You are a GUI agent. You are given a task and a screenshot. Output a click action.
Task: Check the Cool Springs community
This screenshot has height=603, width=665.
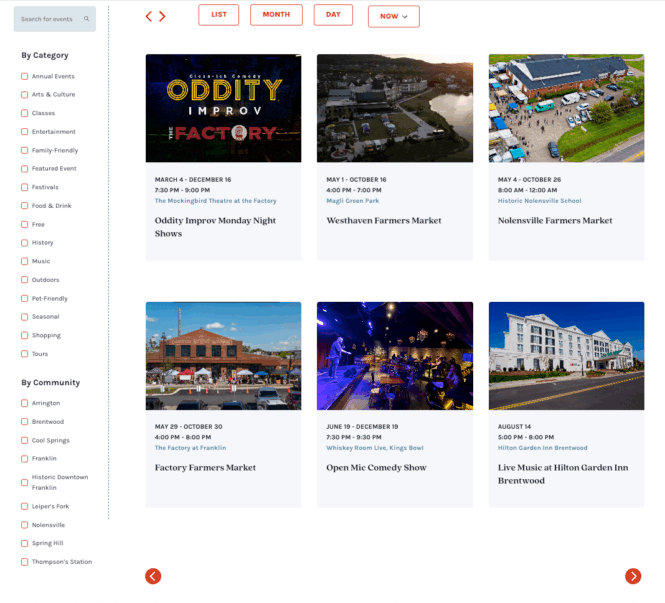[25, 441]
